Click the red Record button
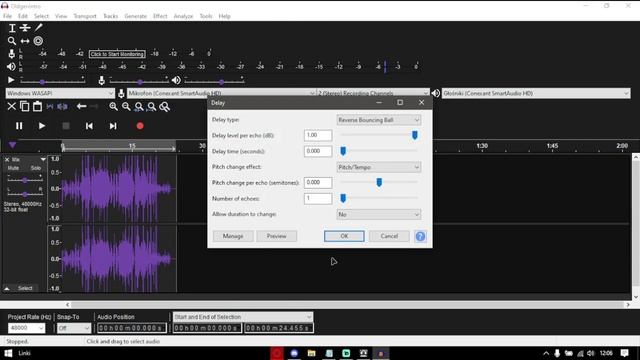This screenshot has width=640, height=360. pyautogui.click(x=140, y=126)
